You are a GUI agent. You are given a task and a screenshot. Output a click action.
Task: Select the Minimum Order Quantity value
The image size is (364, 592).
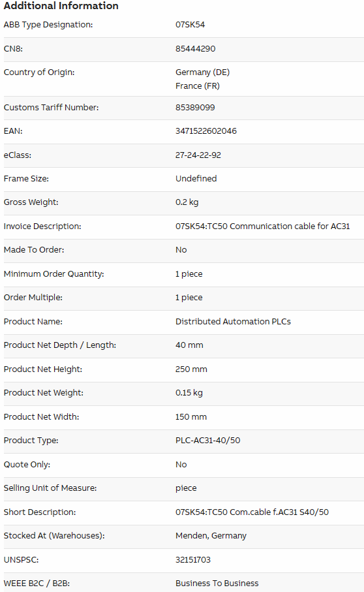tap(189, 274)
